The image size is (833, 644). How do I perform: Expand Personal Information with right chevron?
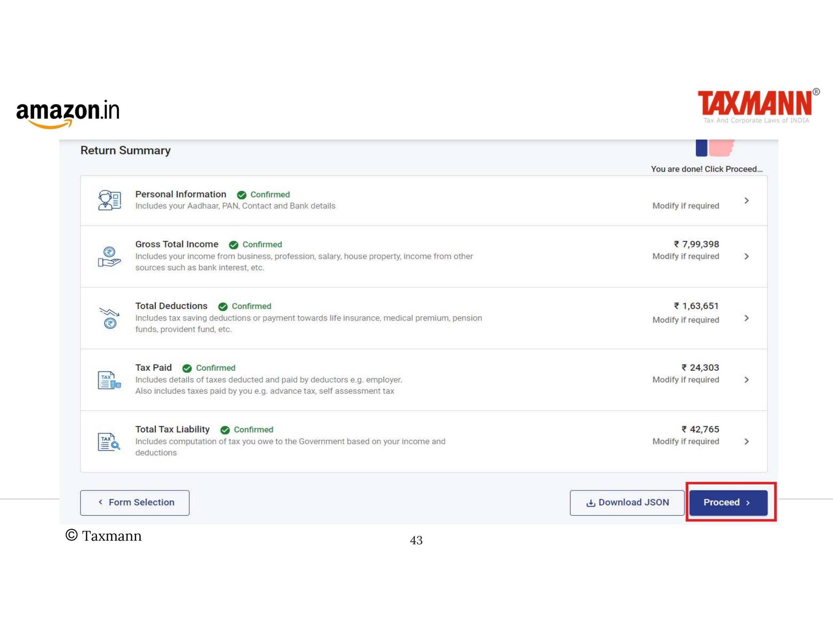click(x=746, y=201)
